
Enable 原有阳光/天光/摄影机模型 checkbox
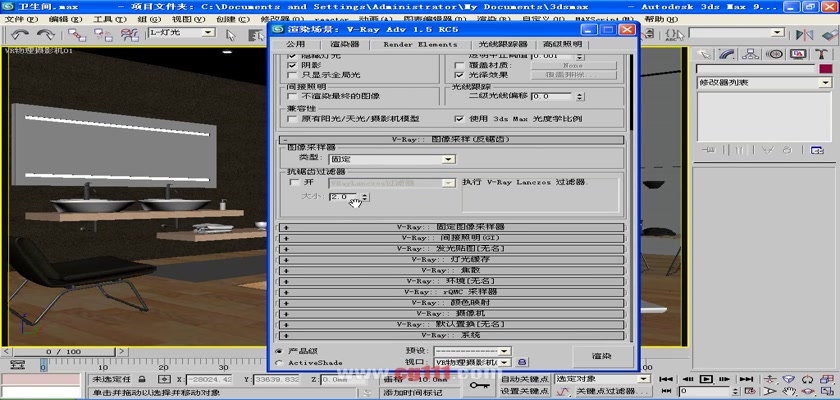(x=292, y=118)
